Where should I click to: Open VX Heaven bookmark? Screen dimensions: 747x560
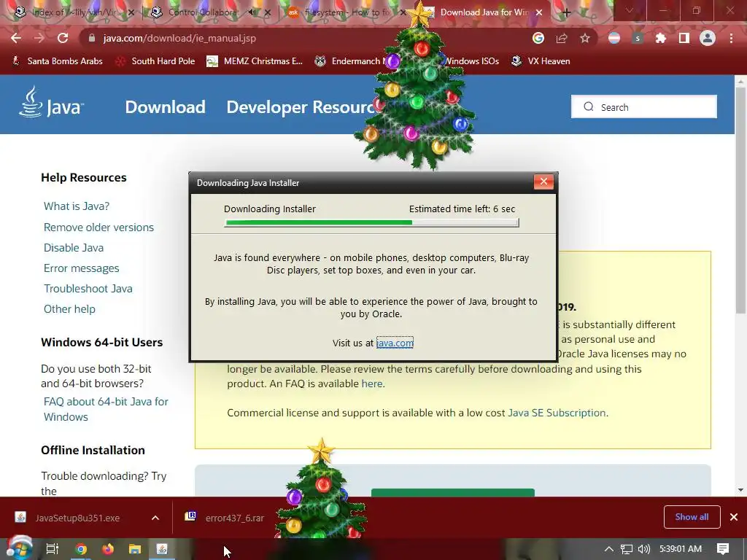tap(541, 61)
